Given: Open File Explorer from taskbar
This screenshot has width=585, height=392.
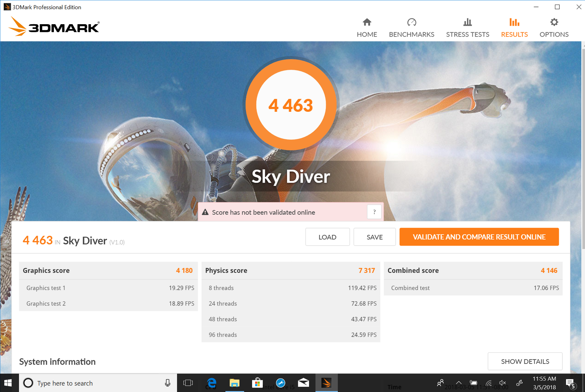Looking at the screenshot, I should click(235, 383).
